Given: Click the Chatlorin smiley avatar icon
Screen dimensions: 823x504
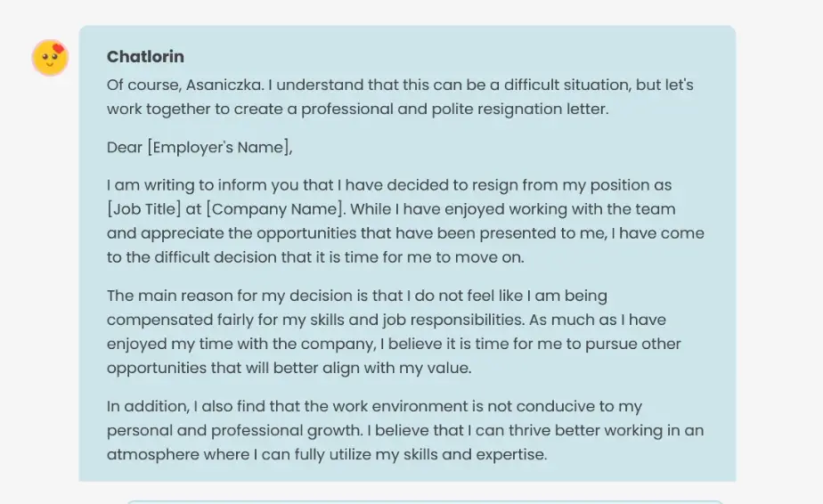Looking at the screenshot, I should coord(50,58).
